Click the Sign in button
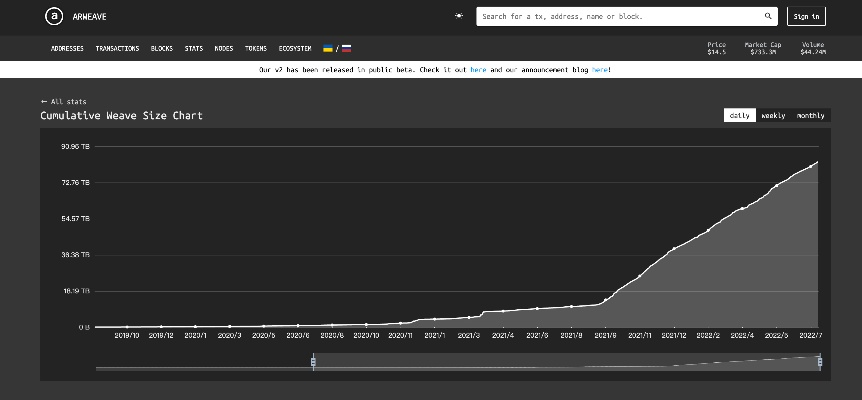 pos(805,16)
